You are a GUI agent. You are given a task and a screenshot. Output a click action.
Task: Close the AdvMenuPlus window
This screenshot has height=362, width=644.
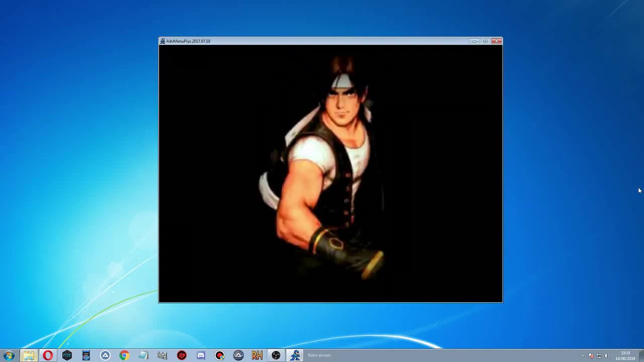(497, 41)
